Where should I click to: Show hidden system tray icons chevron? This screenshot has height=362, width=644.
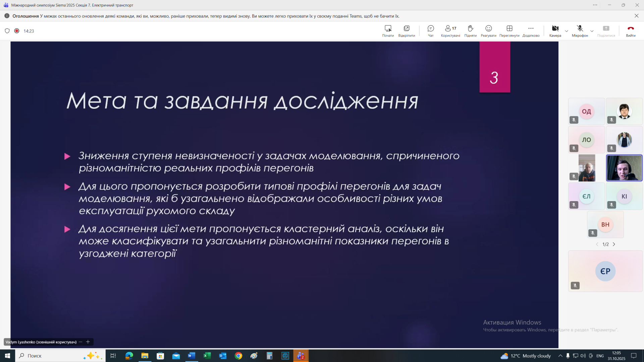pos(560,356)
